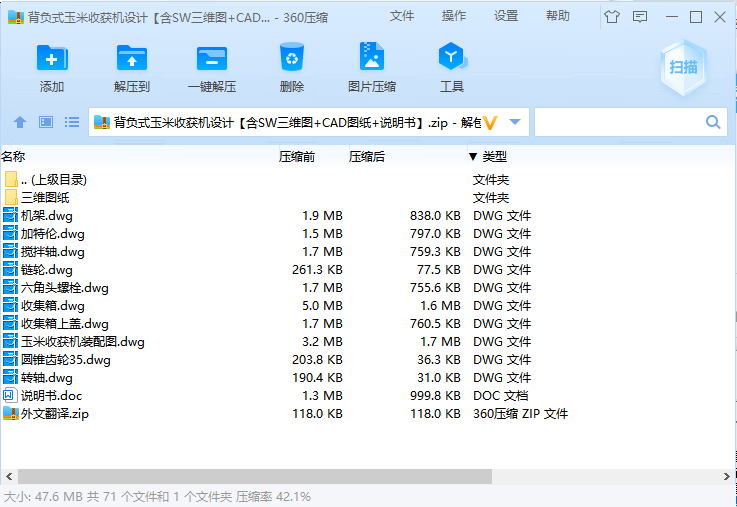Select the file 加特伦.dwg
This screenshot has height=507, width=737.
point(53,234)
